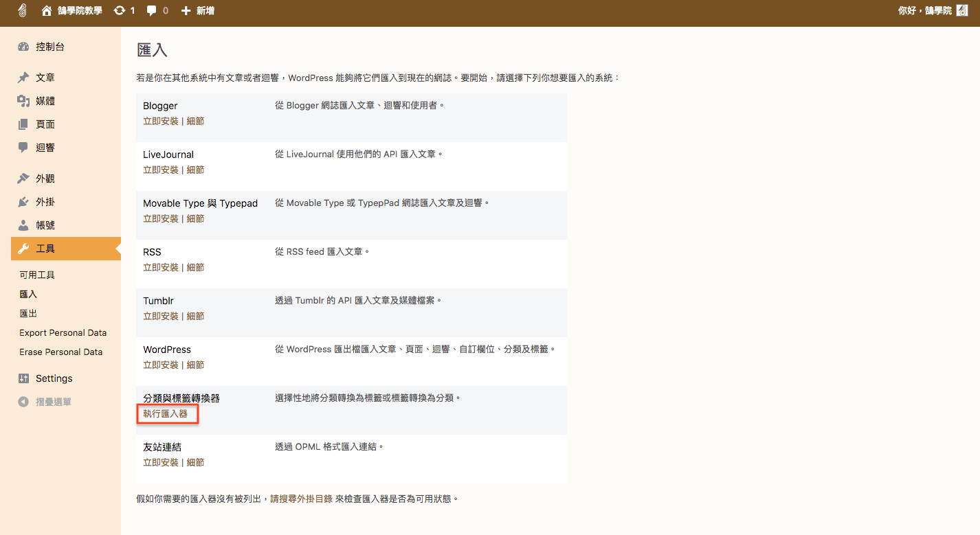The image size is (980, 535).
Task: Click the 分類與標籤轉換器 importer title
Action: point(181,398)
